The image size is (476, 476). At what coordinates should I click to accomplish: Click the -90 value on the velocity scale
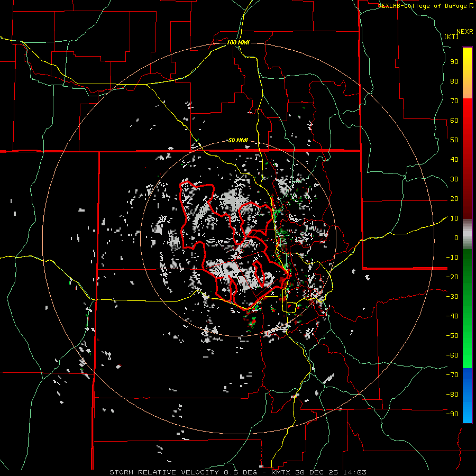452,414
